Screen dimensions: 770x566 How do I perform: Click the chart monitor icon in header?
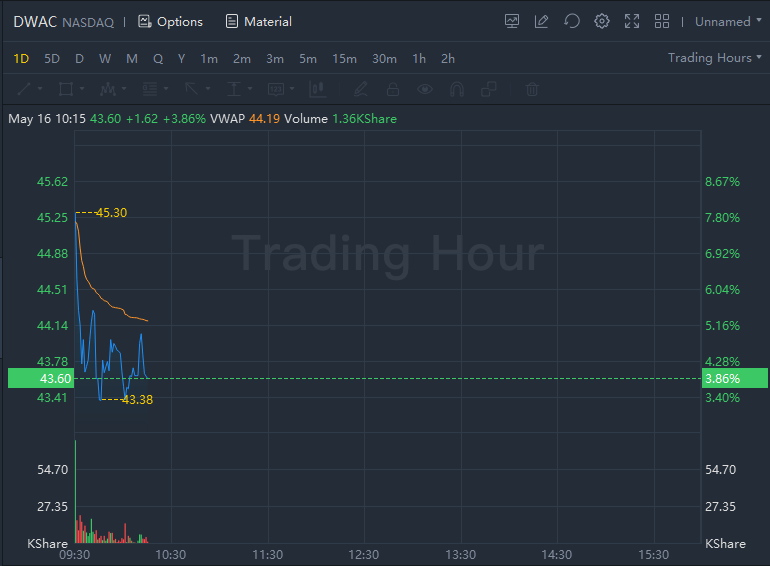(512, 21)
